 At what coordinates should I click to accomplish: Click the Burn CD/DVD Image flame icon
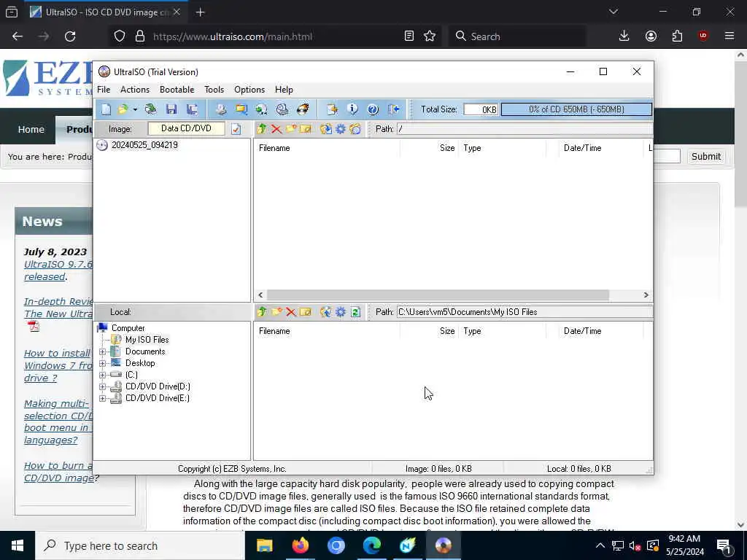(x=303, y=109)
